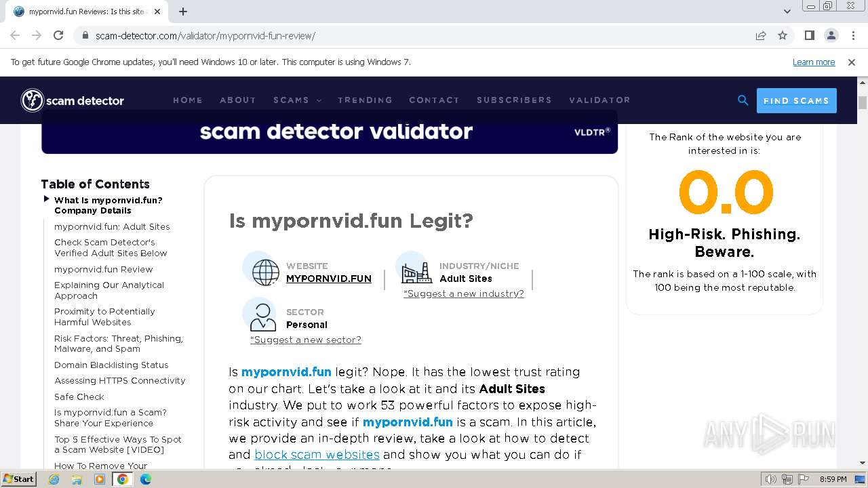
Task: Expand the SCAMS dropdown menu
Action: click(297, 100)
